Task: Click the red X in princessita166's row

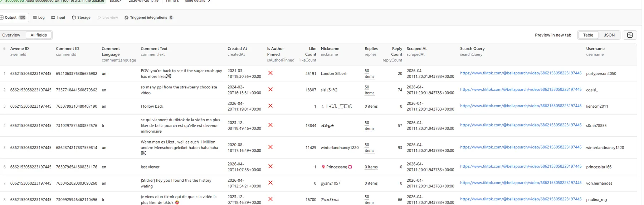Action: pos(270,166)
